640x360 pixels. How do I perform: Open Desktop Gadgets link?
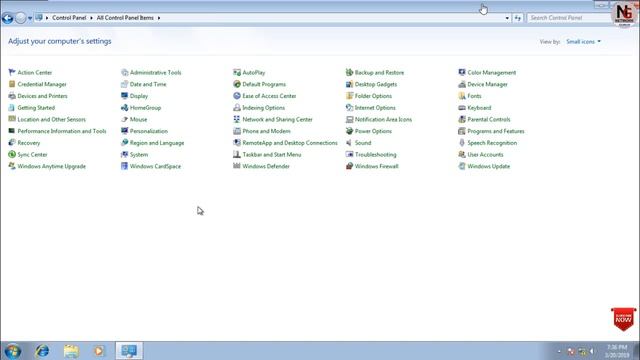[376, 84]
